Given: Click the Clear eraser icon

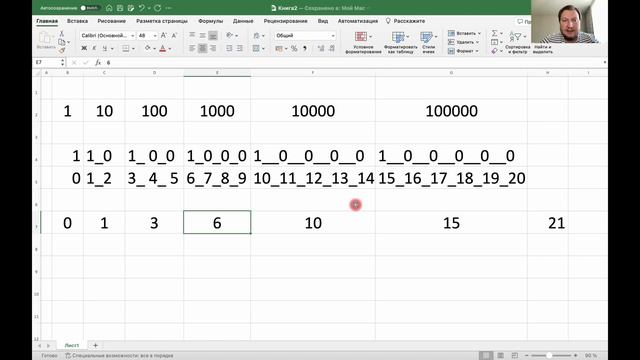Looking at the screenshot, I should 495,51.
